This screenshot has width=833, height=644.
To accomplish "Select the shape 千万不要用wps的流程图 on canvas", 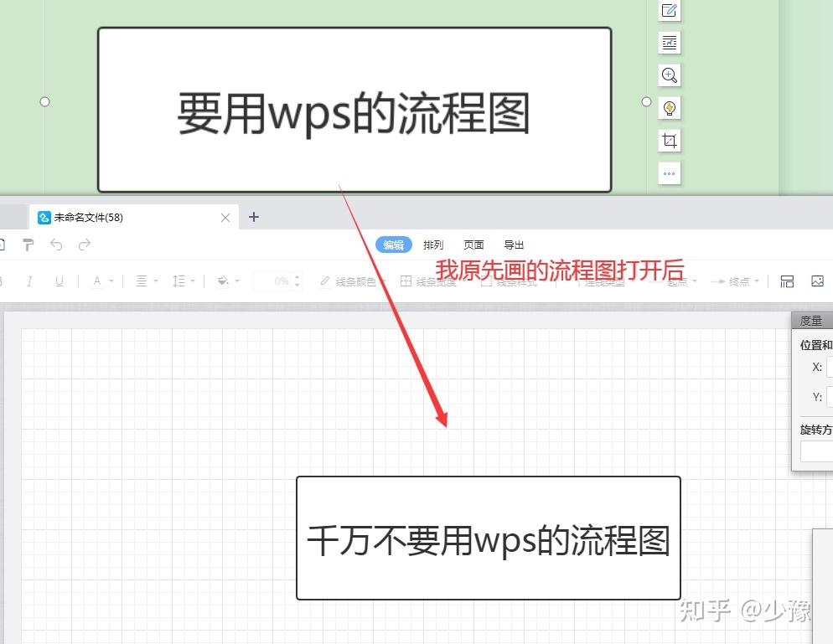I will [x=489, y=538].
